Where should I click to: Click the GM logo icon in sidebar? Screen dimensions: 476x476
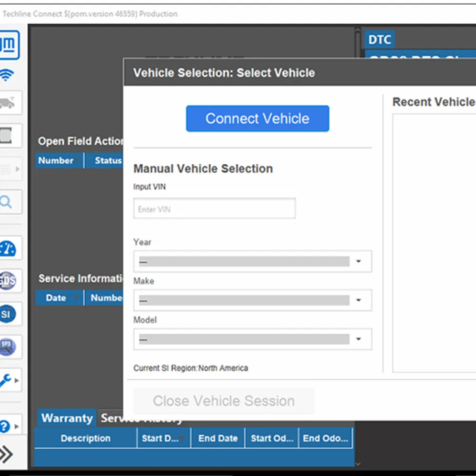click(9, 45)
